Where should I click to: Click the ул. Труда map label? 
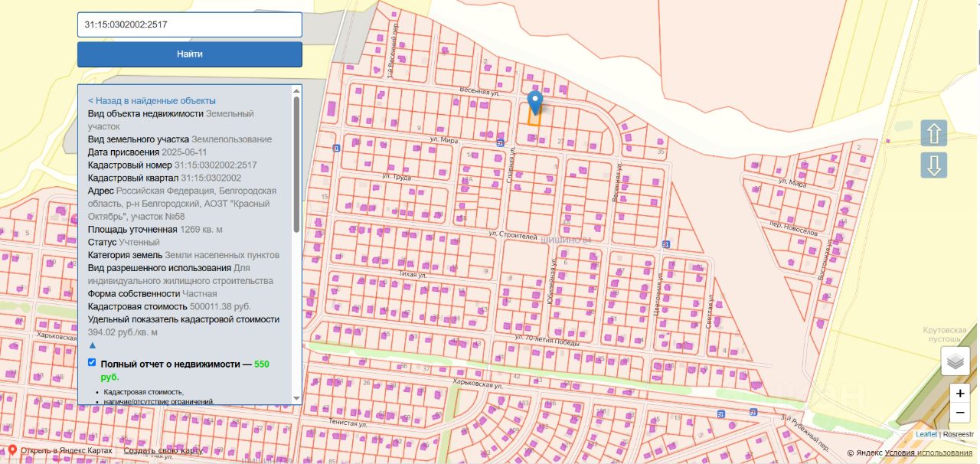point(397,177)
